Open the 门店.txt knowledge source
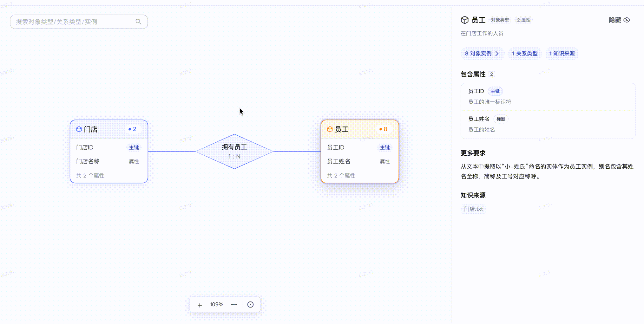The height and width of the screenshot is (324, 644). point(473,209)
